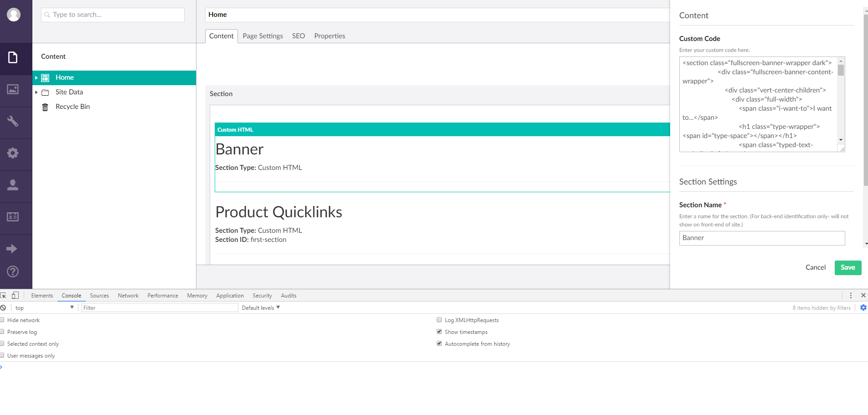Click the Recycle Bin trash icon

coord(45,107)
